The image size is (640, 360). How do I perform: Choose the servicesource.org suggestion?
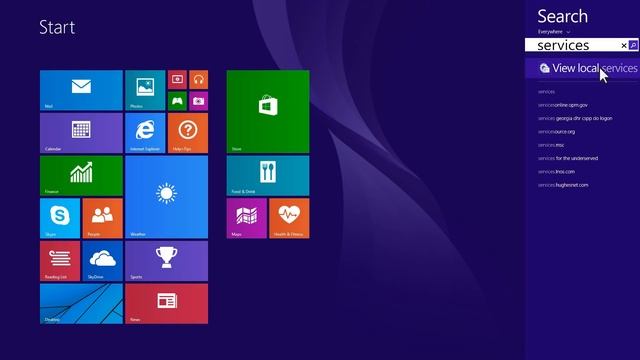click(x=556, y=132)
